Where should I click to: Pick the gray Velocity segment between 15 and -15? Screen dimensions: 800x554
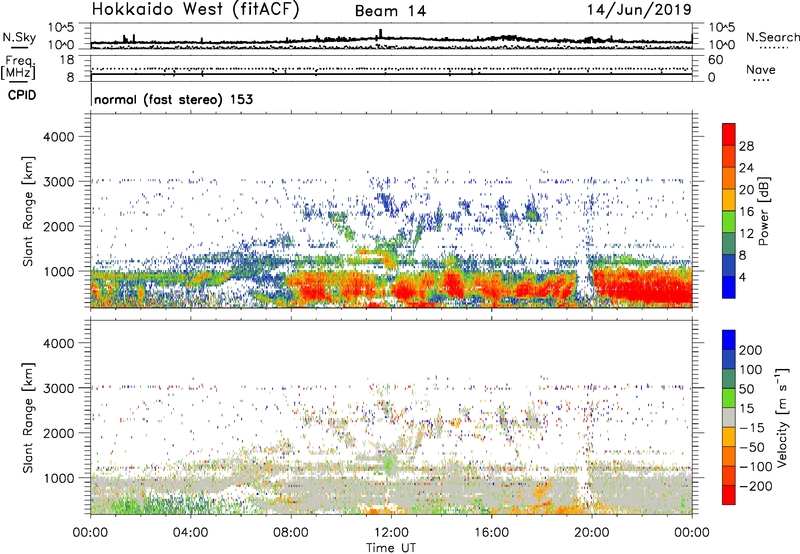pyautogui.click(x=729, y=417)
